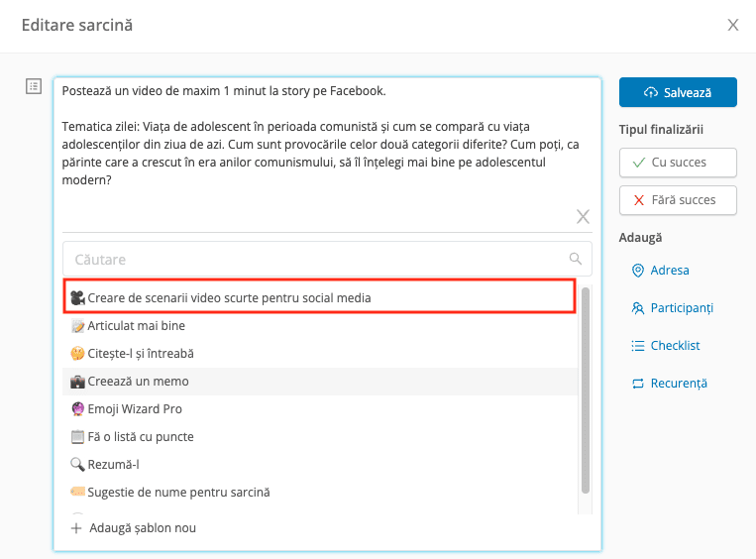Screen dimensions: 756x559
Task: Click plus icon for Adaugă șablon nou
Action: pos(76,528)
